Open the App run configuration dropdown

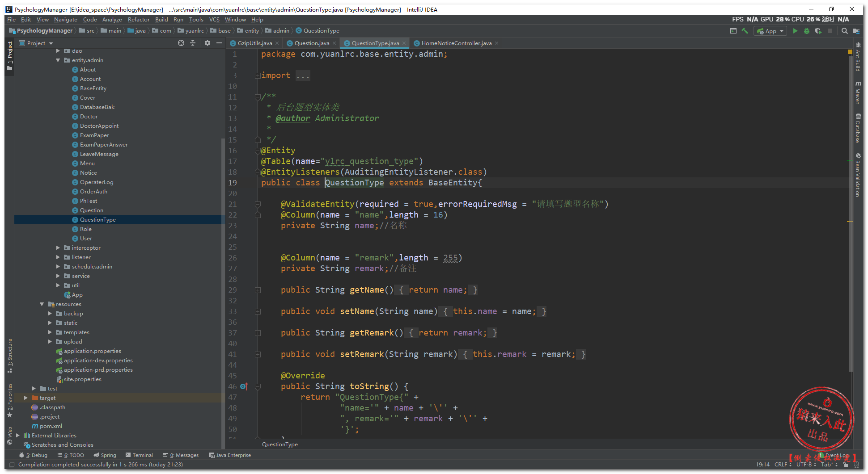[x=770, y=31]
